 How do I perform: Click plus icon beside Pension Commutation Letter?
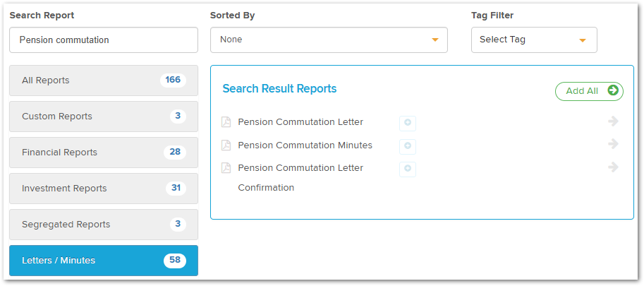point(408,124)
